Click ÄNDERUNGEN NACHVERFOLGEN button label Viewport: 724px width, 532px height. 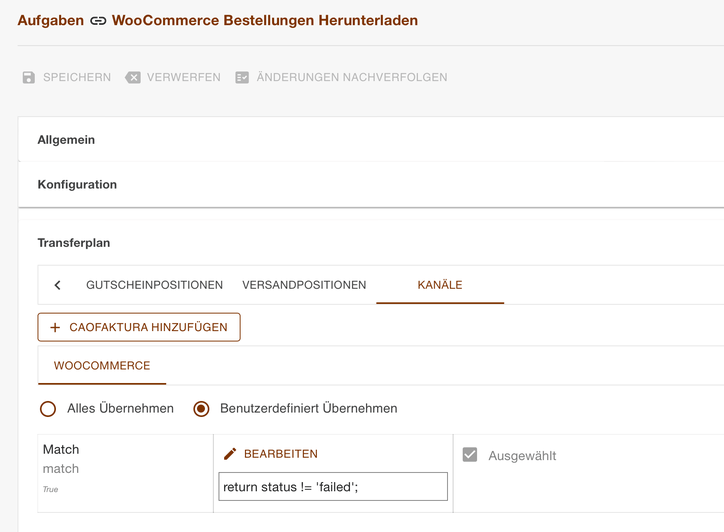(352, 77)
